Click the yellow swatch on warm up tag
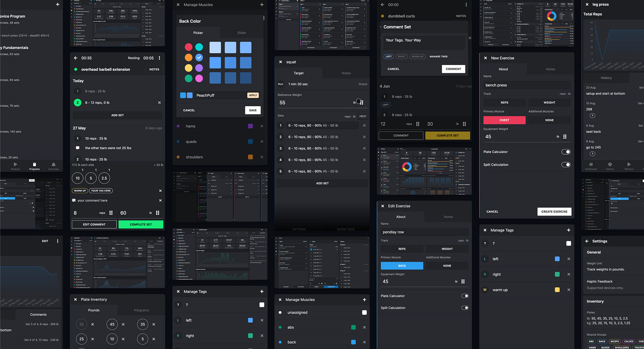644x349 pixels. tap(557, 290)
